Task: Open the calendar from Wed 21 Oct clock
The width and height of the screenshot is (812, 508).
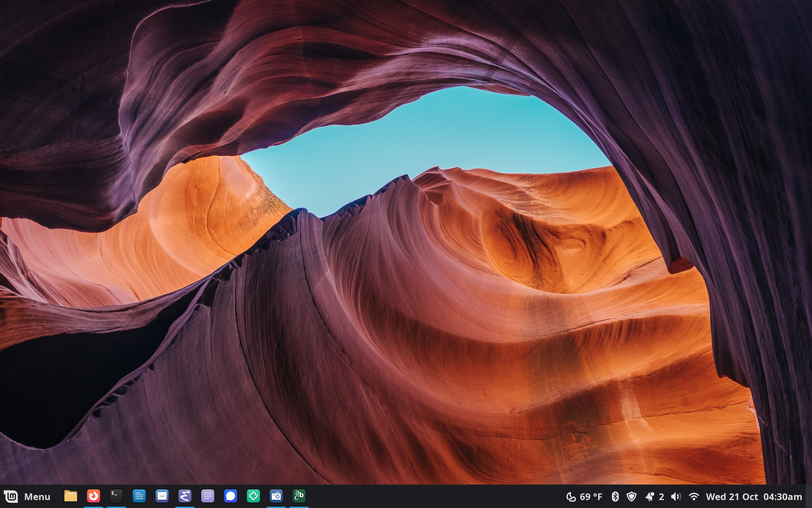Action: pyautogui.click(x=754, y=497)
